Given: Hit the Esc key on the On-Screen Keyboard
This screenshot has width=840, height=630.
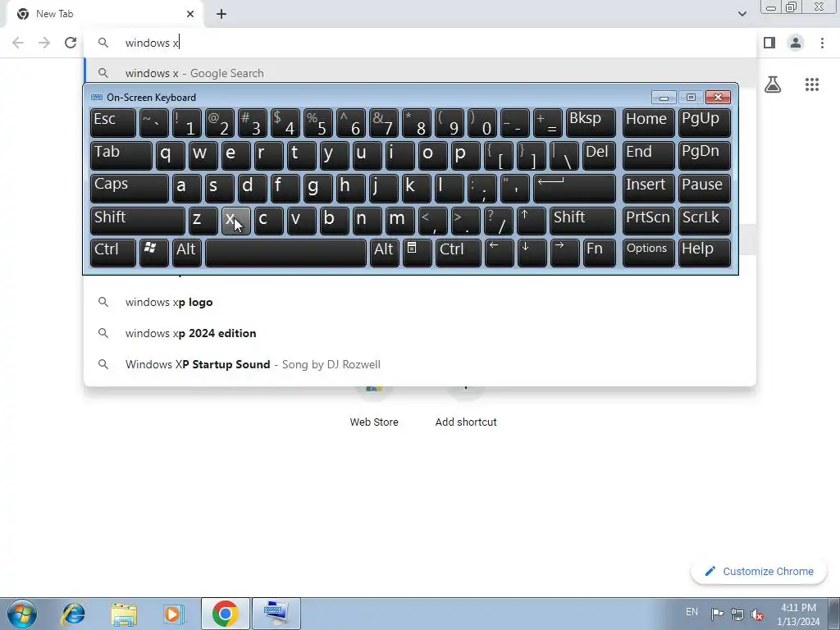Looking at the screenshot, I should tap(113, 123).
